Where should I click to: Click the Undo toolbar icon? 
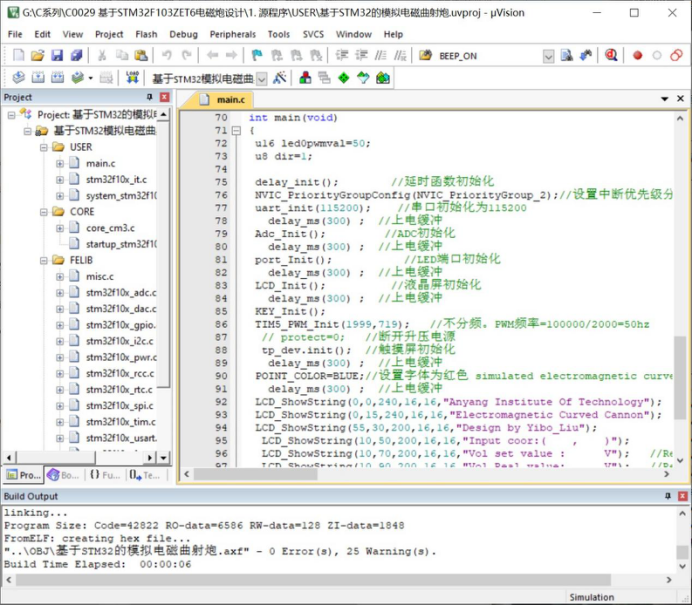[x=166, y=55]
